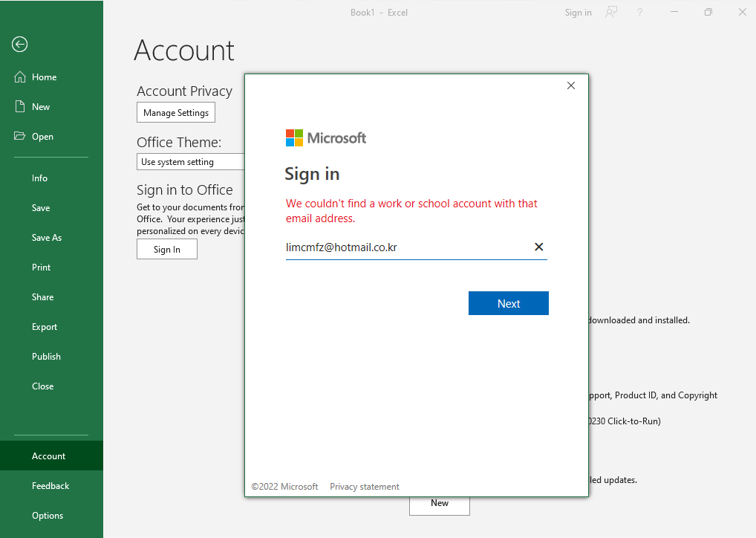Restore down the Excel window
The image size is (756, 538).
point(708,12)
